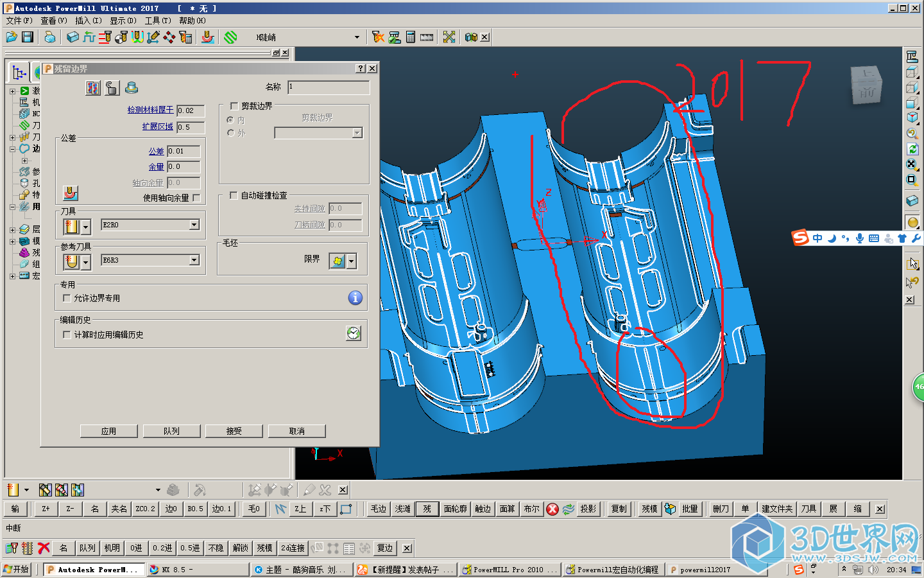This screenshot has height=578, width=924.
Task: Open the 限界 limit dropdown arrow
Action: 352,261
